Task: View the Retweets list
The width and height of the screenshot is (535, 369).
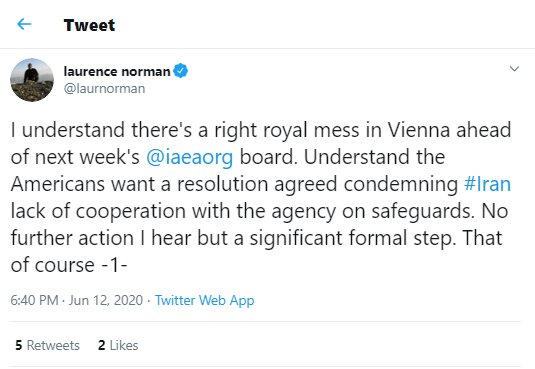Action: pos(53,345)
